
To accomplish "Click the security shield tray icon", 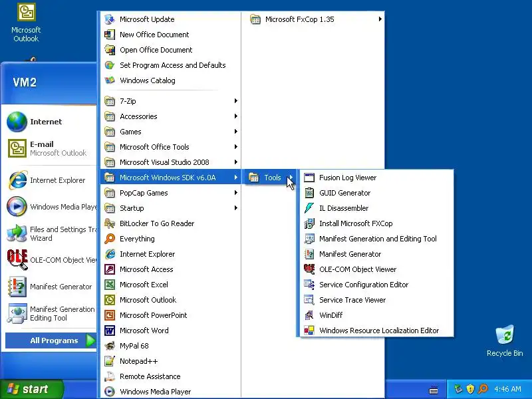I will [x=470, y=389].
